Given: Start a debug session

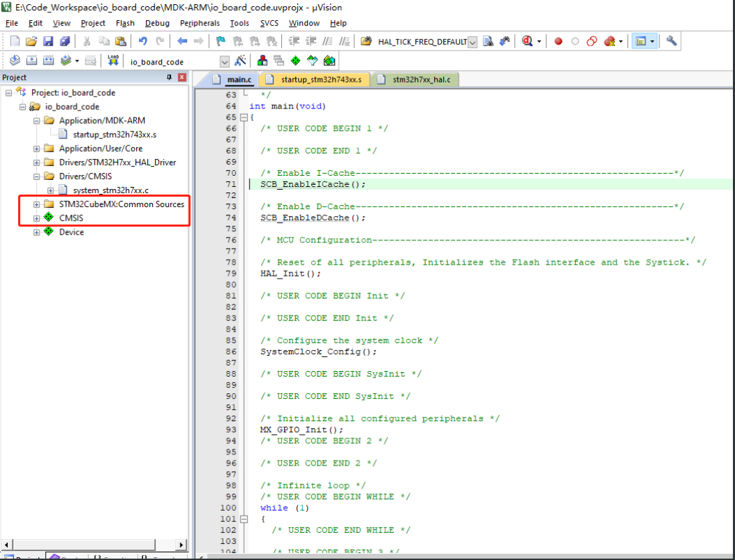Looking at the screenshot, I should point(525,41).
